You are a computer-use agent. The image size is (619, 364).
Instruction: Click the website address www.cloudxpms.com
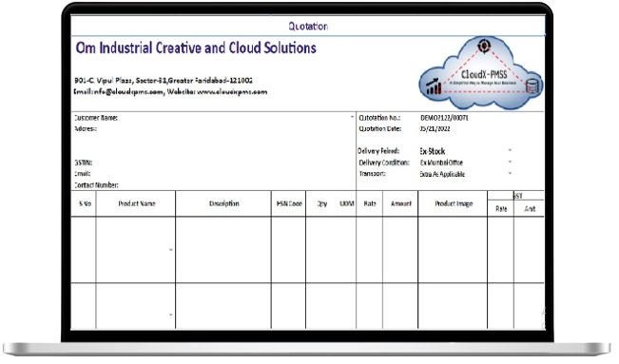(232, 92)
